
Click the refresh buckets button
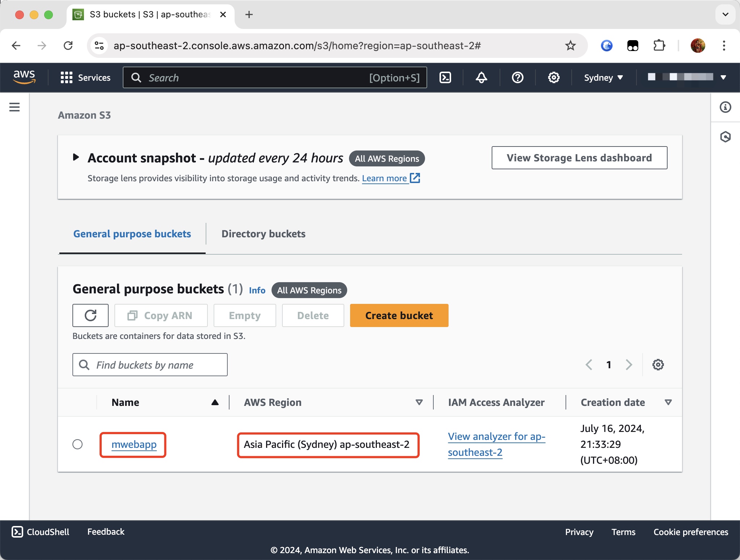[91, 315]
